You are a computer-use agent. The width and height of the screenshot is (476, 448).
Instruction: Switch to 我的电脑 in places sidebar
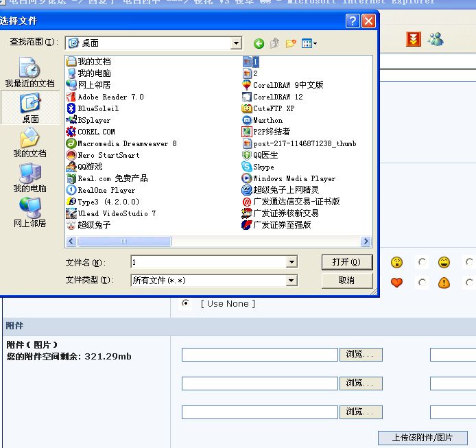pos(29,178)
